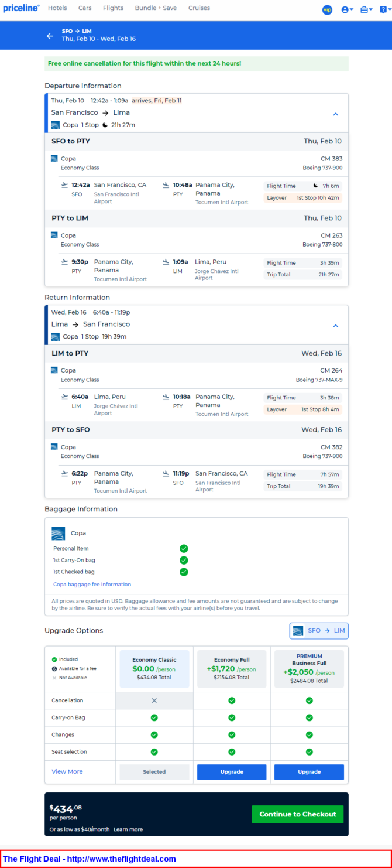Click the Copa logo for flight CM 264
The height and width of the screenshot is (868, 392).
pos(54,370)
